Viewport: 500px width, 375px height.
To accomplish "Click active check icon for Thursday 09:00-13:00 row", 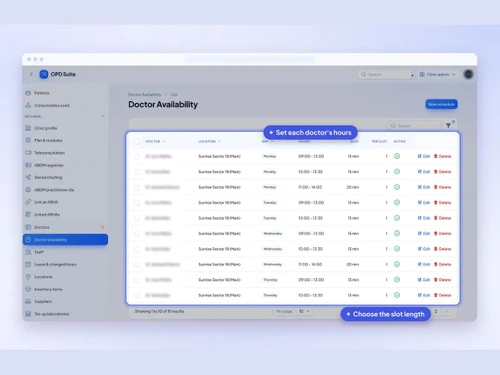I will [x=397, y=280].
